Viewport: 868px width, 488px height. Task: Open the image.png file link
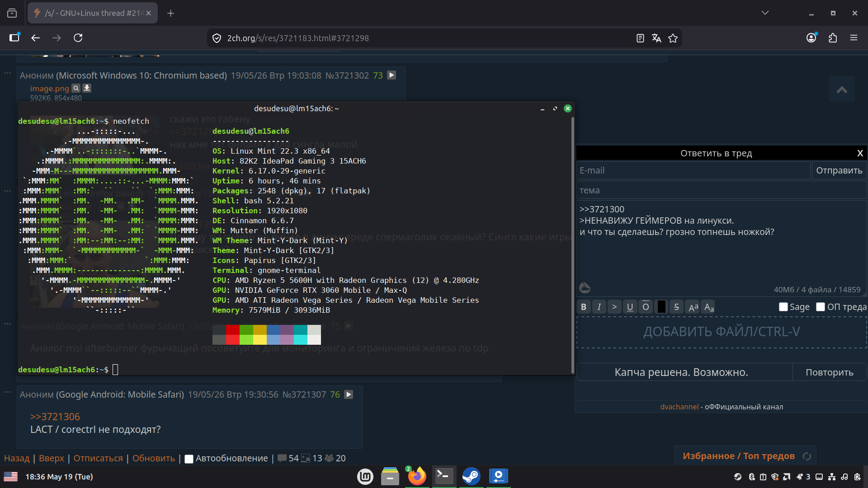(50, 89)
